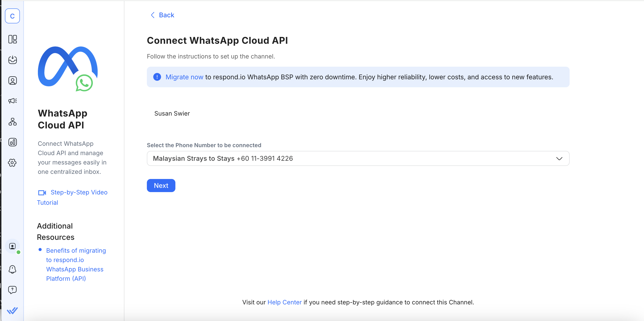Follow the Migrate now link
The height and width of the screenshot is (321, 644).
coord(184,77)
